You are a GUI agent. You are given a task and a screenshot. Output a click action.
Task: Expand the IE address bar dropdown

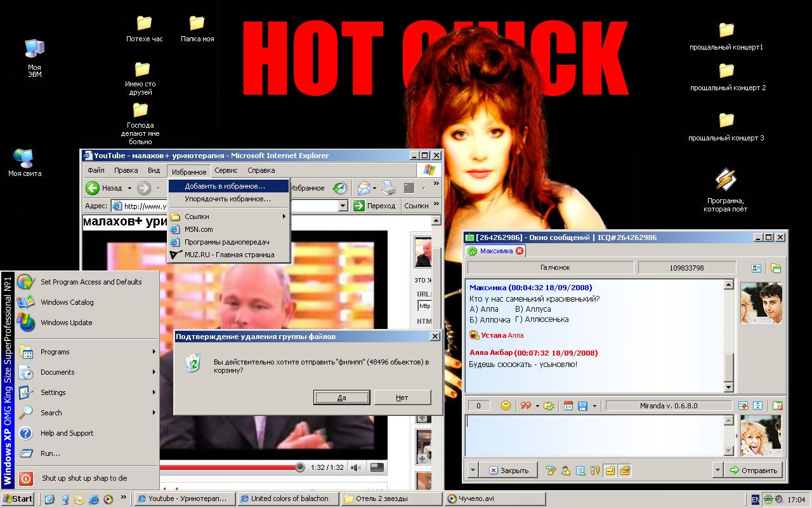(343, 206)
